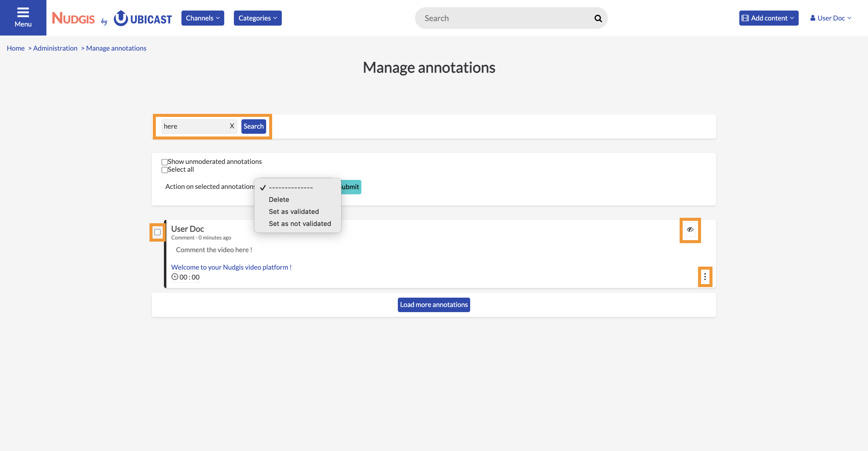Click the 'User Doc' annotation author name
Viewport: 868px width, 451px height.
click(x=187, y=229)
